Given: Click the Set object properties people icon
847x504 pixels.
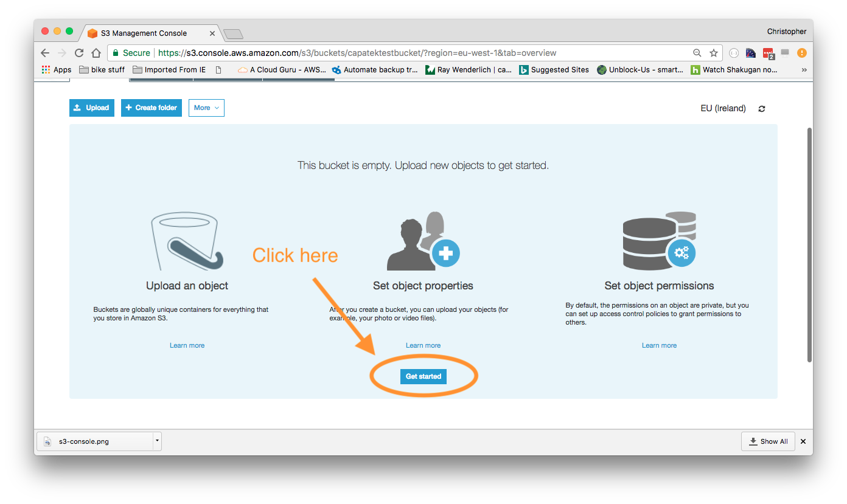Looking at the screenshot, I should coord(423,241).
